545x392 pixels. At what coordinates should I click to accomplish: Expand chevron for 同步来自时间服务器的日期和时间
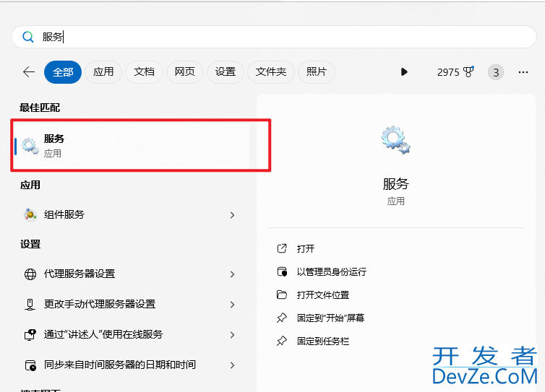(x=232, y=365)
